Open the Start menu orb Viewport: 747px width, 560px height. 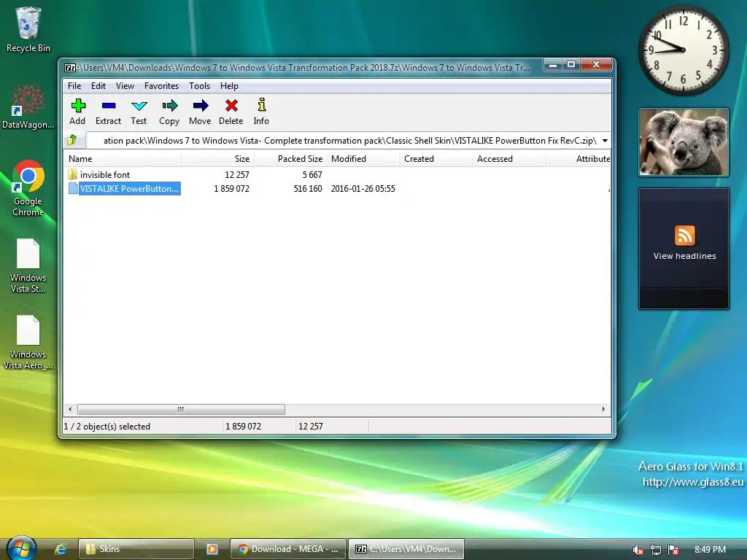tap(21, 548)
